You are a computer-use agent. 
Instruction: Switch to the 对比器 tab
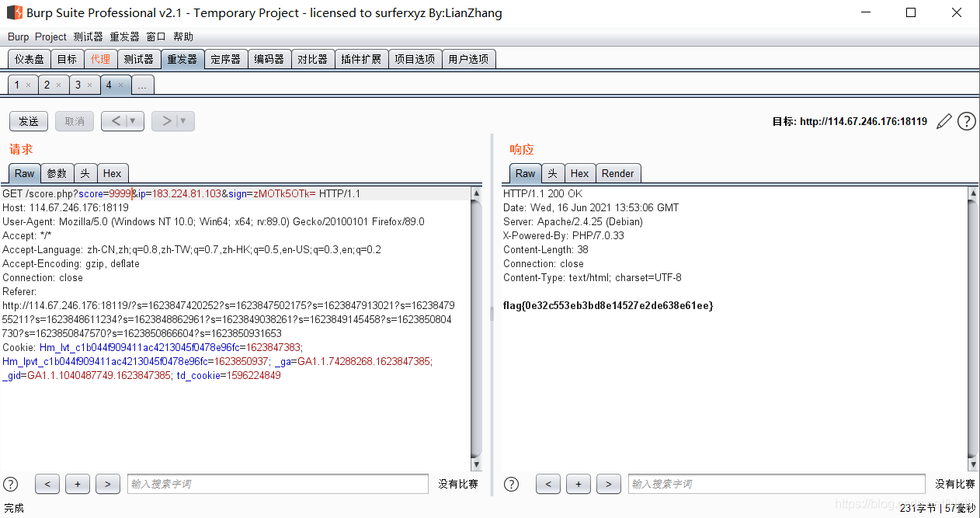313,59
